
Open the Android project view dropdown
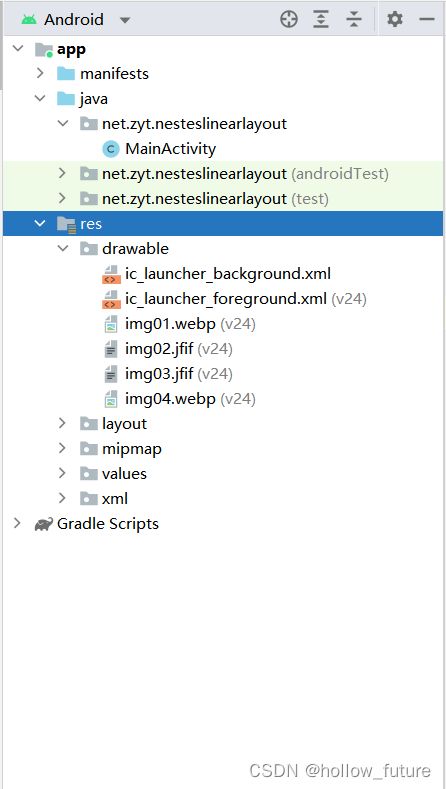pos(76,20)
